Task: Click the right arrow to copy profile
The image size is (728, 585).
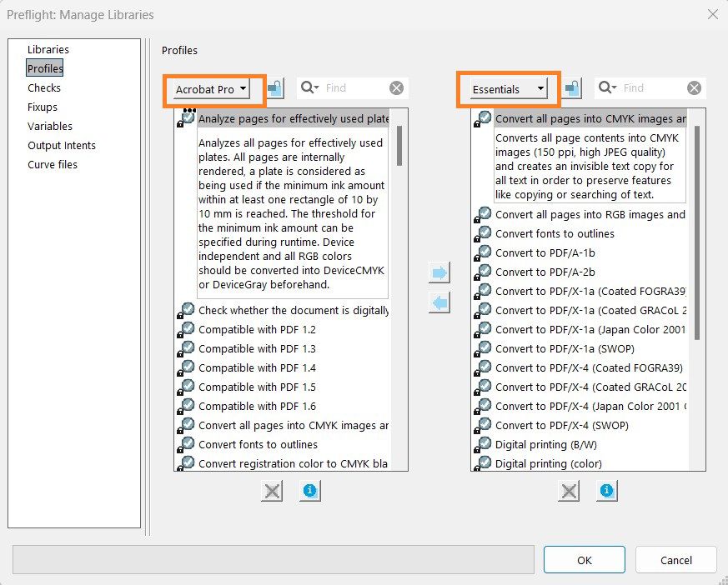Action: tap(439, 272)
